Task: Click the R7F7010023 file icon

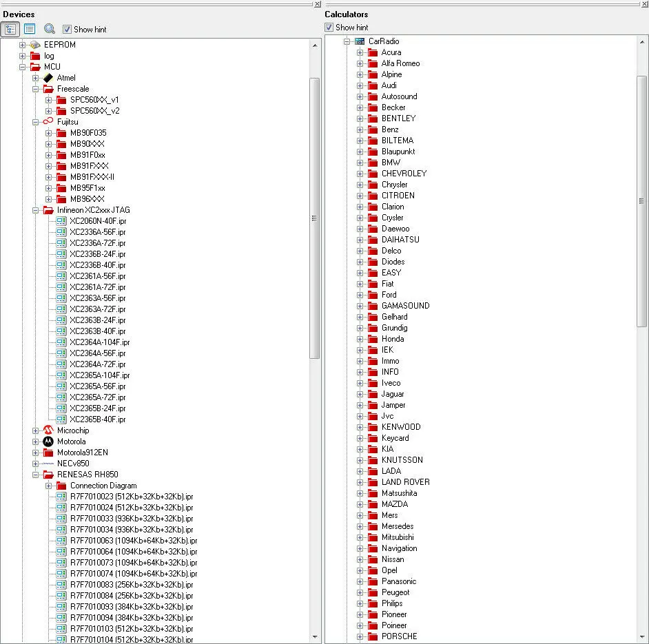Action: pos(61,496)
